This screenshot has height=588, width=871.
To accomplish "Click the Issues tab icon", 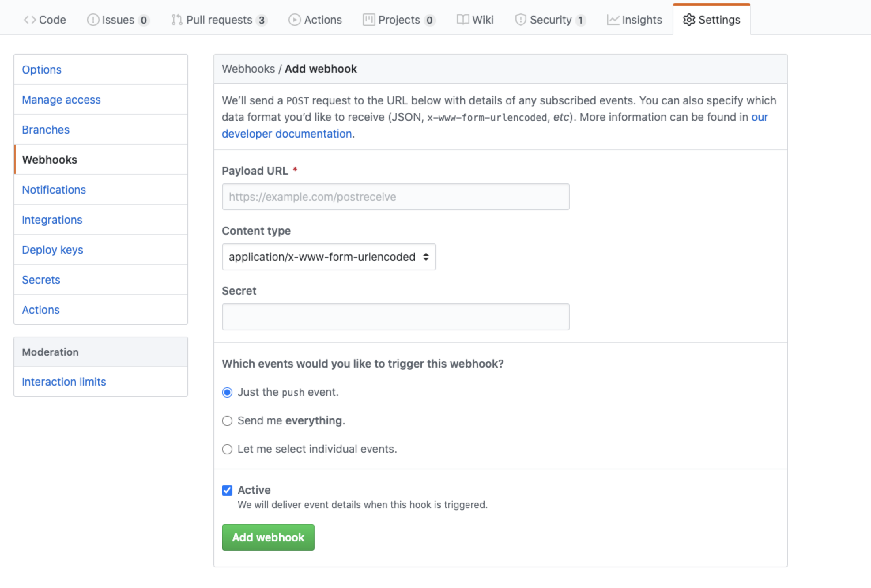I will coord(92,19).
